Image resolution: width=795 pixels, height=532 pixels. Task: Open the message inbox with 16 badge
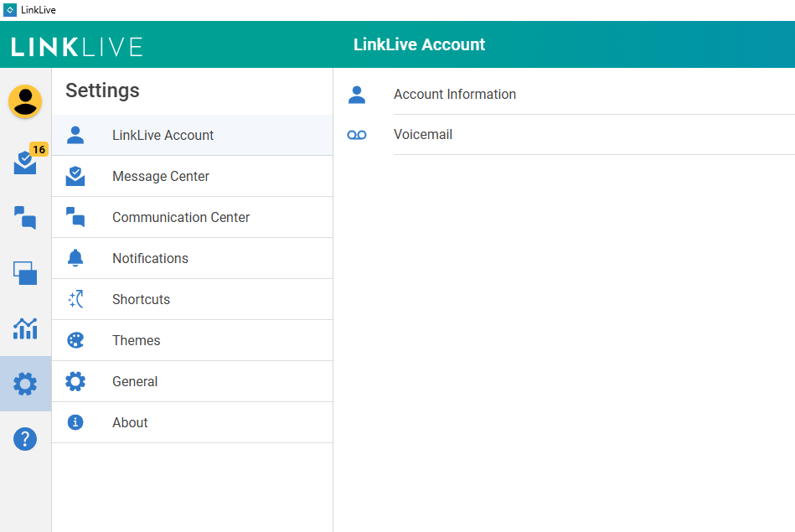click(x=25, y=163)
